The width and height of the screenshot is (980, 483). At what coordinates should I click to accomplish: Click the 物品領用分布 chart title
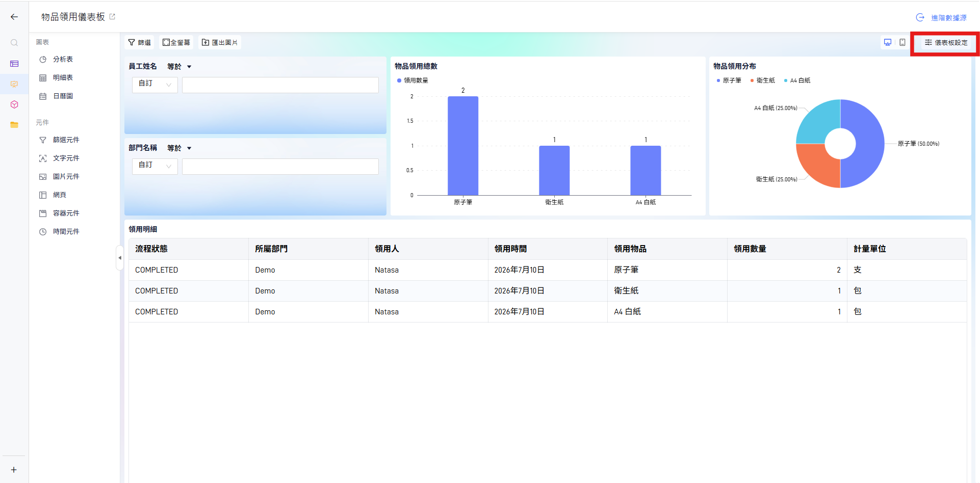click(x=735, y=66)
